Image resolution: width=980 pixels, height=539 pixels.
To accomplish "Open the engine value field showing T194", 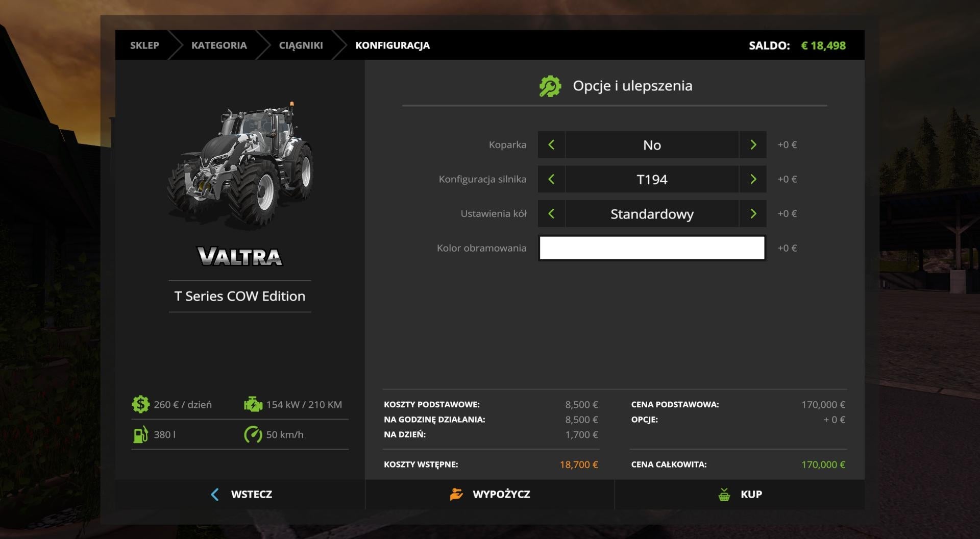I will [x=652, y=179].
